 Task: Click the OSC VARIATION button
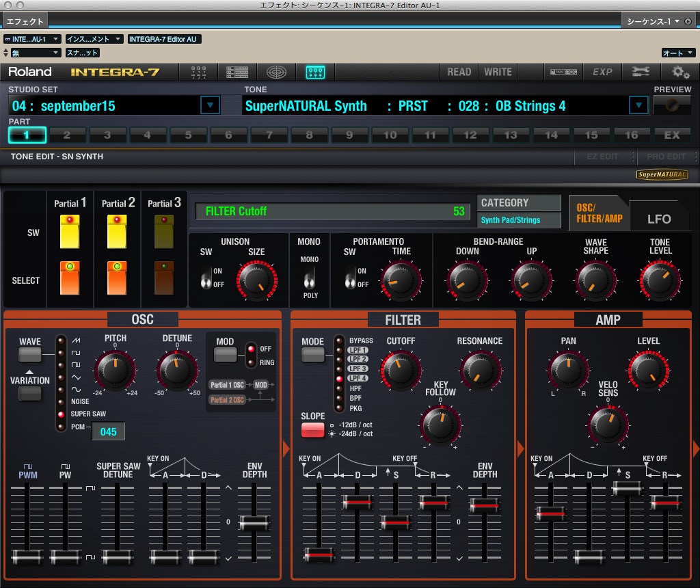[x=30, y=394]
